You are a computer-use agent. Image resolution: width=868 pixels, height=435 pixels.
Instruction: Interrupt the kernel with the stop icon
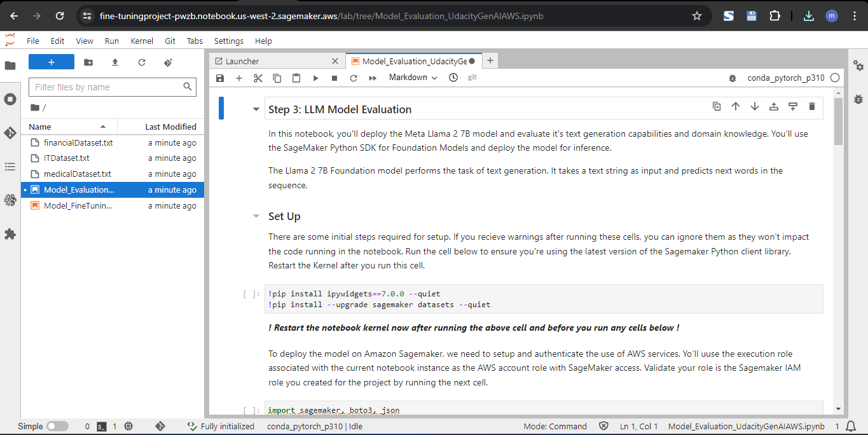334,78
